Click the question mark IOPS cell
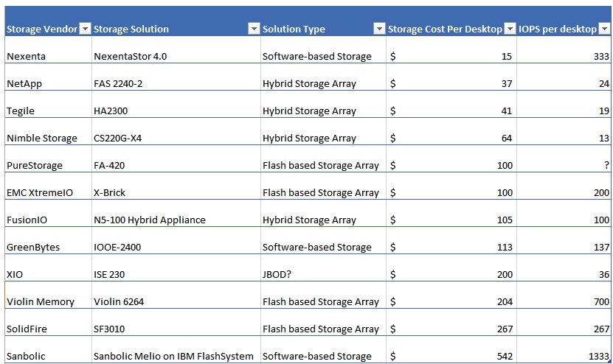 564,159
